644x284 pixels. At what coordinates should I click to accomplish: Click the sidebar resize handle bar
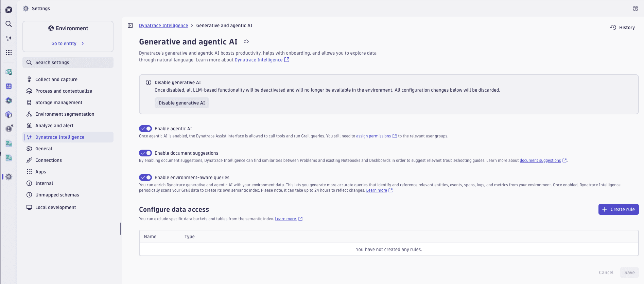pos(120,228)
